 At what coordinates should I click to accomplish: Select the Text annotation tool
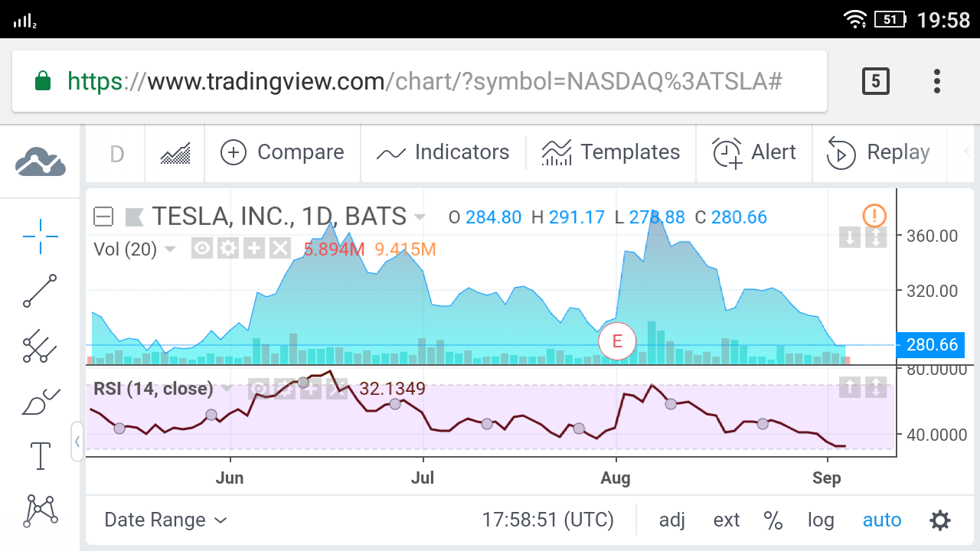(40, 456)
